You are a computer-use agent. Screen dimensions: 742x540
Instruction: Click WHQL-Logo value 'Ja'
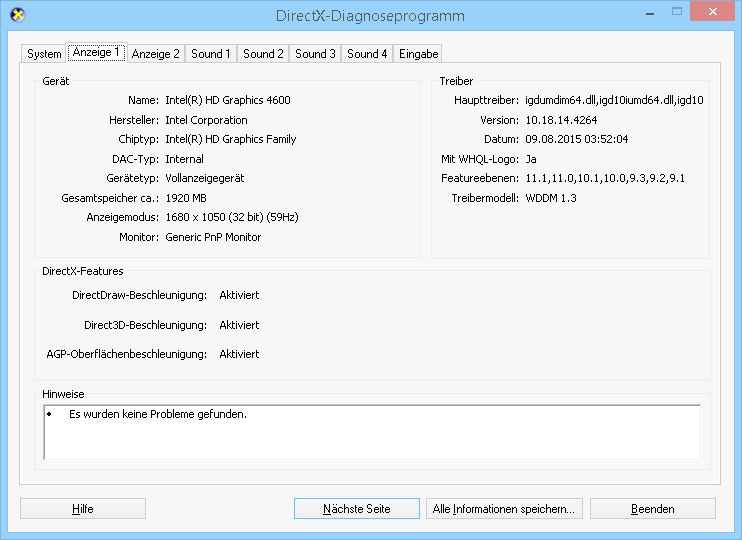pos(531,159)
